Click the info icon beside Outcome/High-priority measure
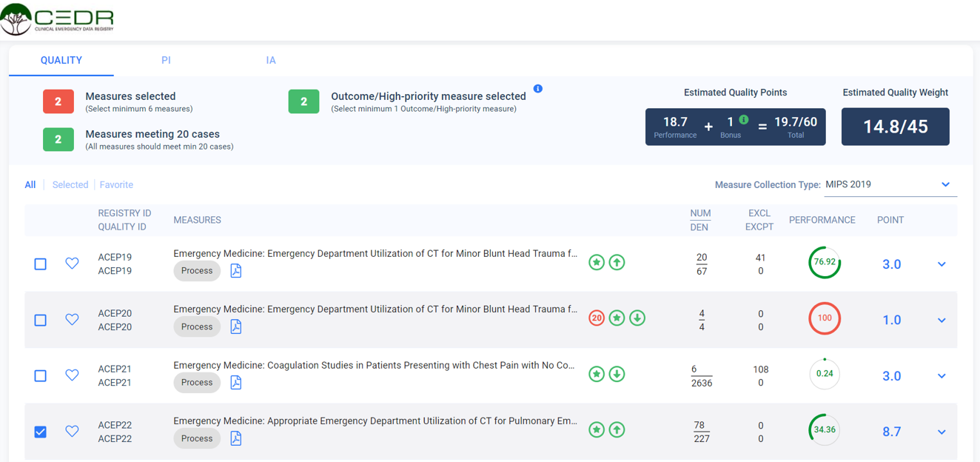The width and height of the screenshot is (980, 462). [538, 89]
